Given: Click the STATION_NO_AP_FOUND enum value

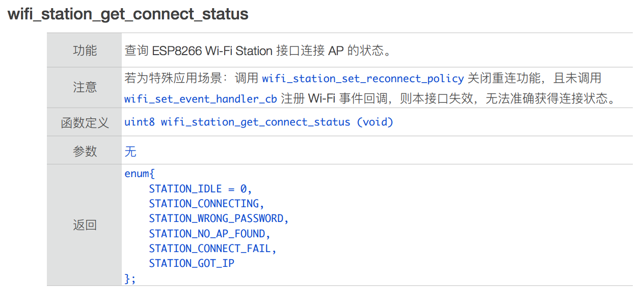Looking at the screenshot, I should 209,234.
